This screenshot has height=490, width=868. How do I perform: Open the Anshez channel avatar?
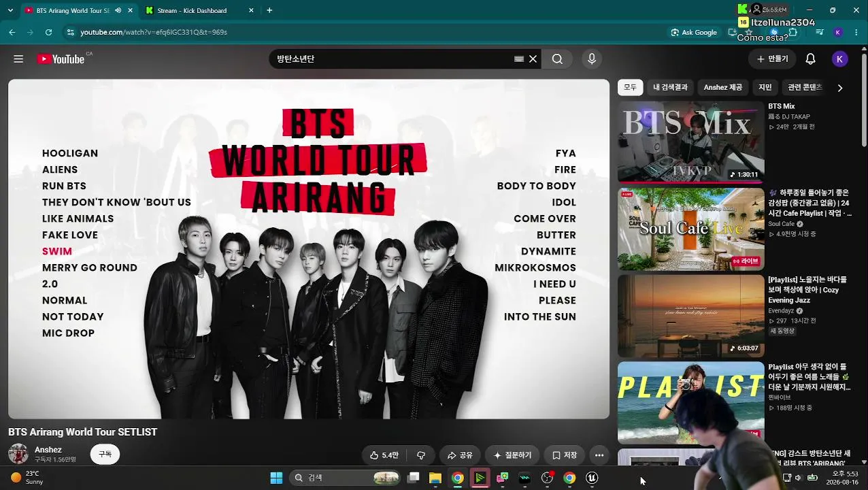18,454
